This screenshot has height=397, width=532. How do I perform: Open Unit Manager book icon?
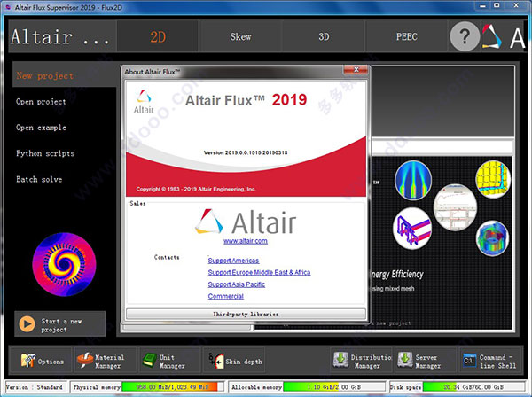tap(149, 361)
